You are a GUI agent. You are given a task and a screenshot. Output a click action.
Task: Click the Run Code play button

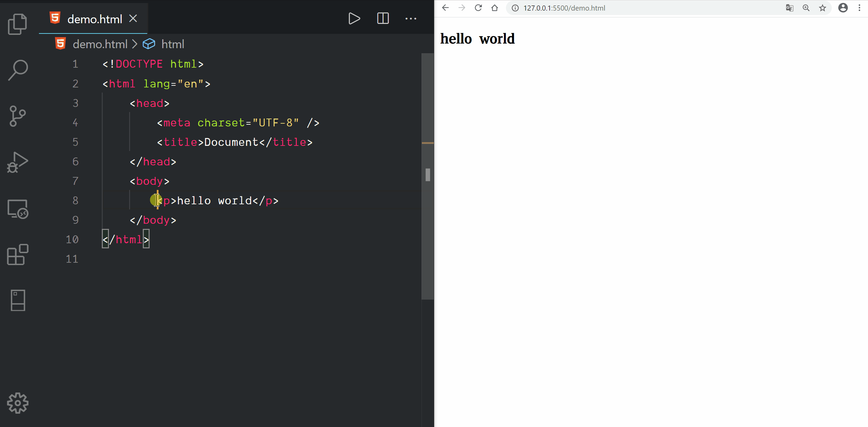(354, 18)
